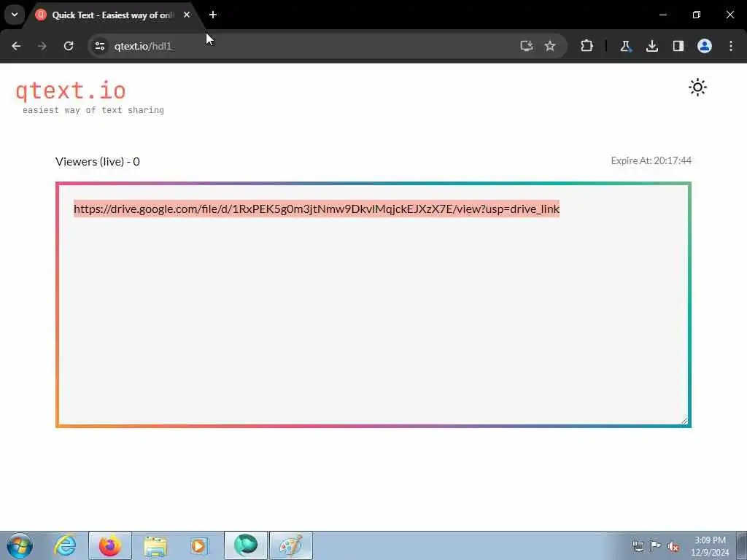This screenshot has height=560, width=747.
Task: Minimize the browser window
Action: click(x=662, y=15)
